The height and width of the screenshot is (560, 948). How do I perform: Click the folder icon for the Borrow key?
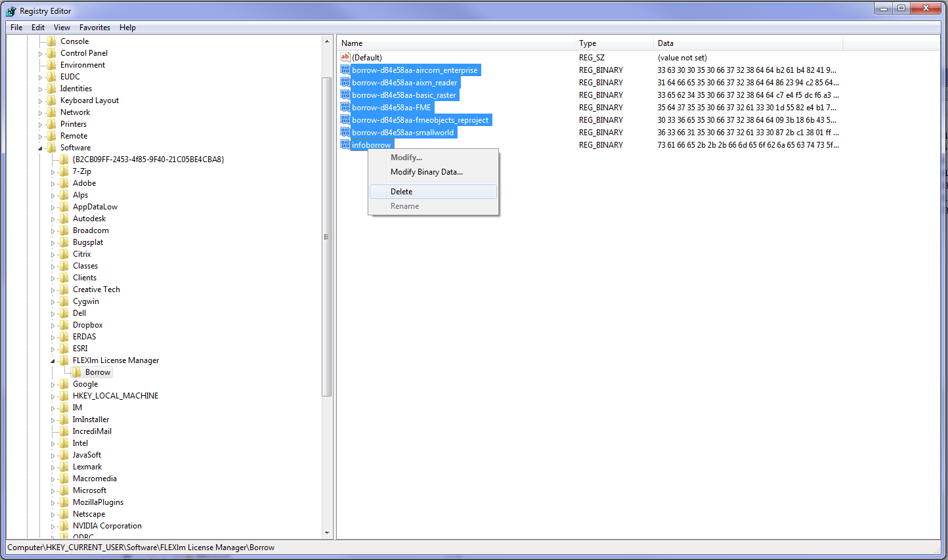point(77,372)
